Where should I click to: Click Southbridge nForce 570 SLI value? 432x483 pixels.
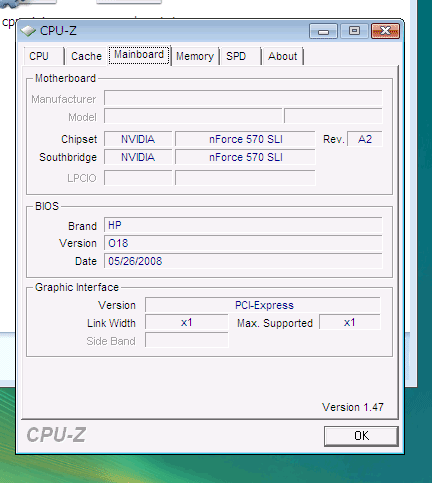tap(245, 157)
